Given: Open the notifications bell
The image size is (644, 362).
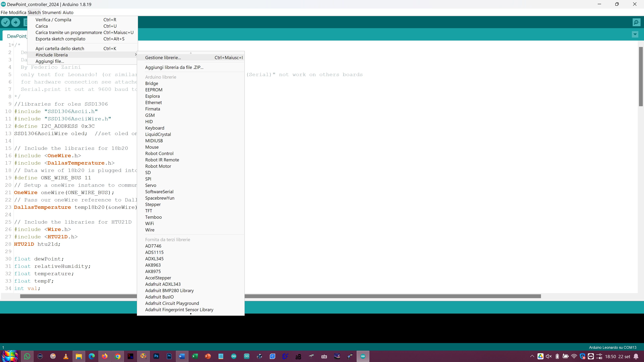Looking at the screenshot, I should click(x=636, y=356).
